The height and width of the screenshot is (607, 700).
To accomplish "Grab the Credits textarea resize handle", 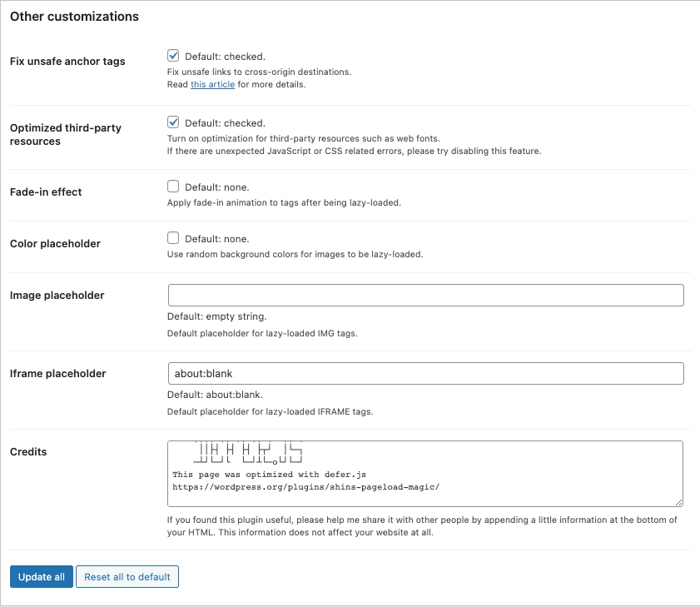I will pos(679,502).
